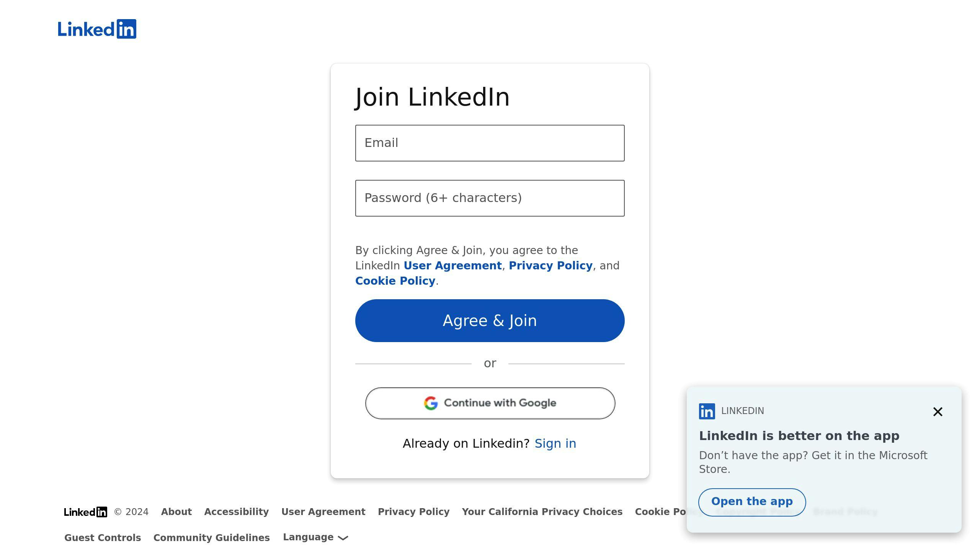Expand the Language dropdown in the footer
980x551 pixels.
tap(315, 538)
